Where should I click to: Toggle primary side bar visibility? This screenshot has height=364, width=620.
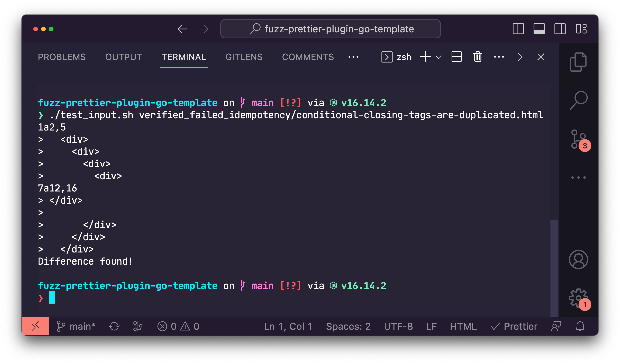[518, 29]
